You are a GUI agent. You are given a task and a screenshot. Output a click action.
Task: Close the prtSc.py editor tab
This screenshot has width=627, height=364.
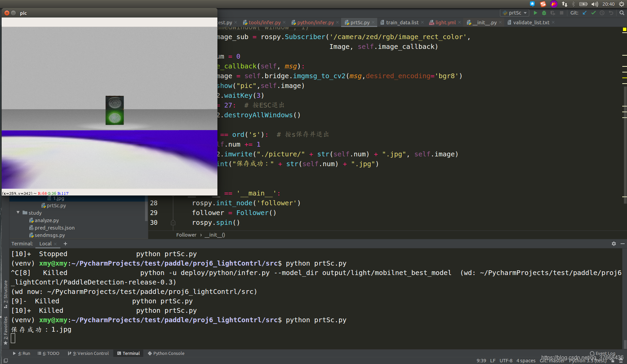coord(373,23)
